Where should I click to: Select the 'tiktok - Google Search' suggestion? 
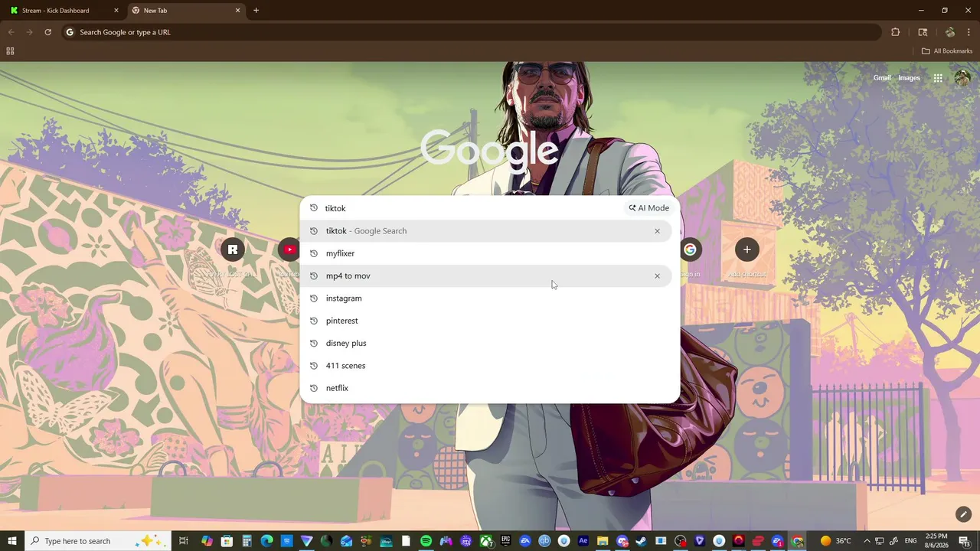point(485,231)
